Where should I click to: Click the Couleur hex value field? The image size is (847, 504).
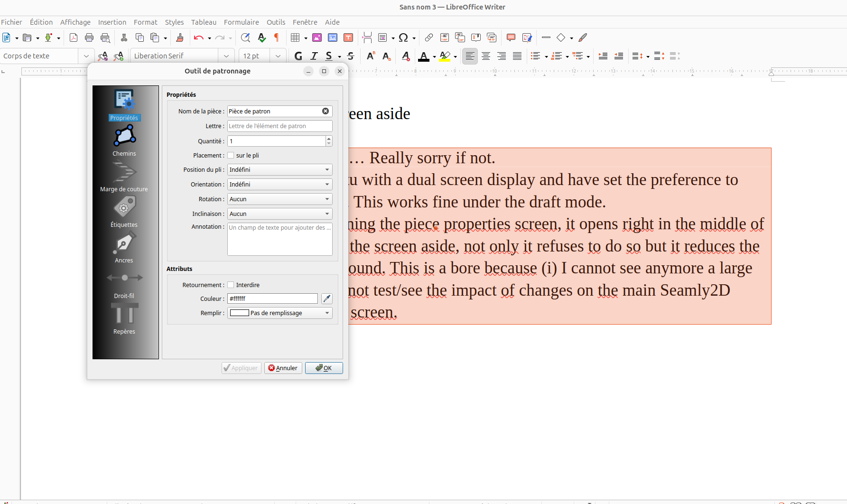tap(272, 299)
